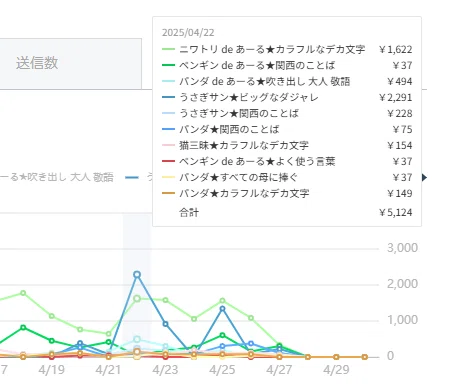The width and height of the screenshot is (458, 386).
Task: Click the orange point on 4/30
Action: click(x=365, y=357)
